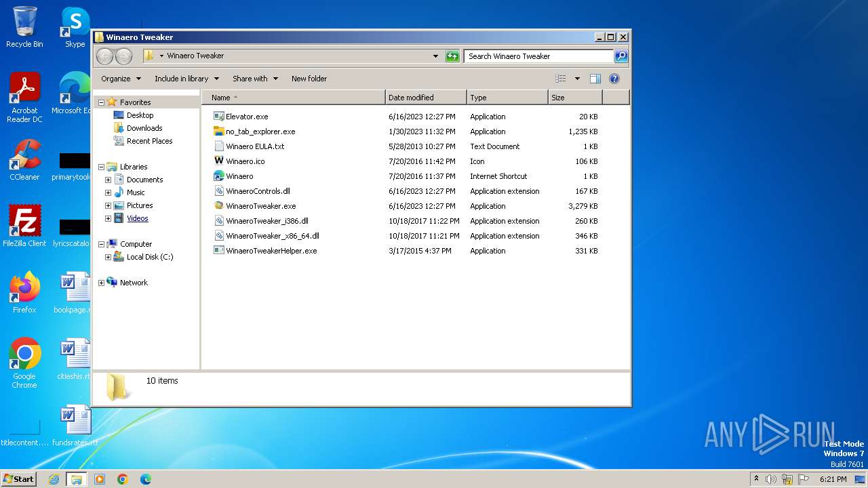
Task: Click the Back navigation arrow
Action: tap(105, 56)
